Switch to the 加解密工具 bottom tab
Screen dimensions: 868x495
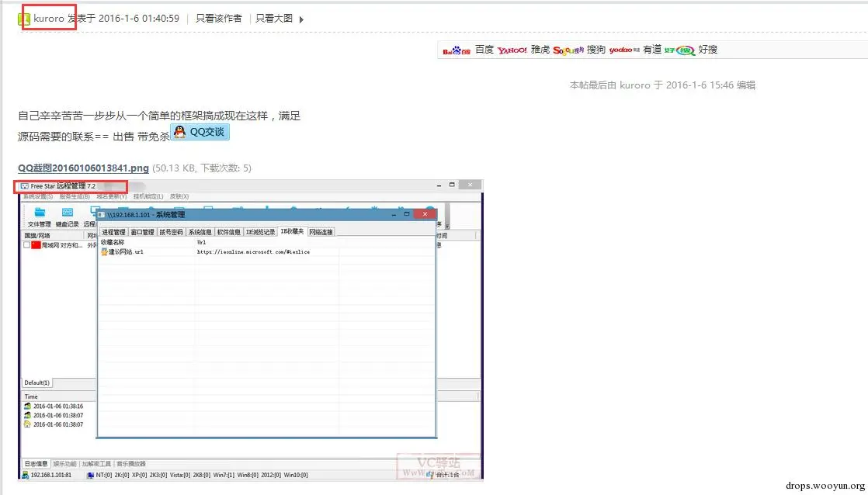pyautogui.click(x=97, y=464)
